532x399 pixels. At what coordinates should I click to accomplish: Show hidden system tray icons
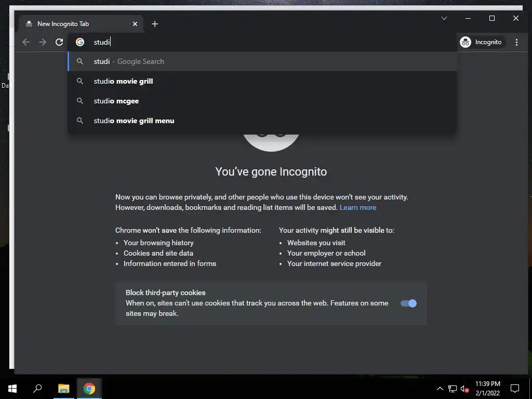pos(440,389)
